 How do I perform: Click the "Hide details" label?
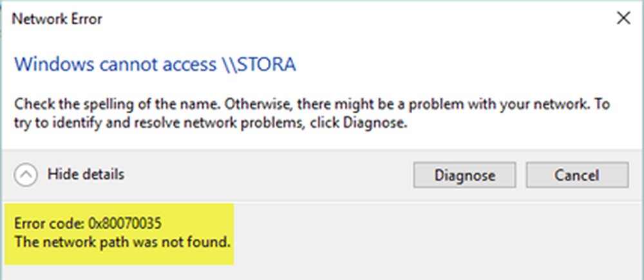pyautogui.click(x=86, y=174)
